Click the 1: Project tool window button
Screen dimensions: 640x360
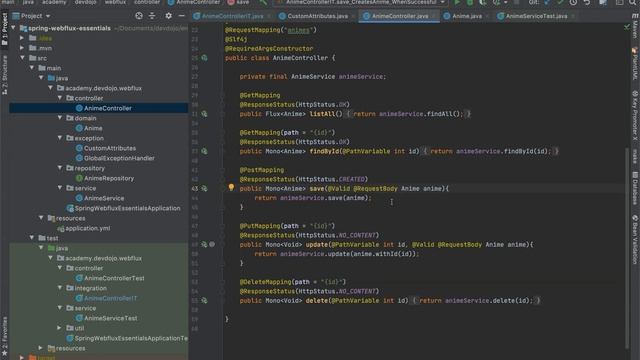pos(4,29)
